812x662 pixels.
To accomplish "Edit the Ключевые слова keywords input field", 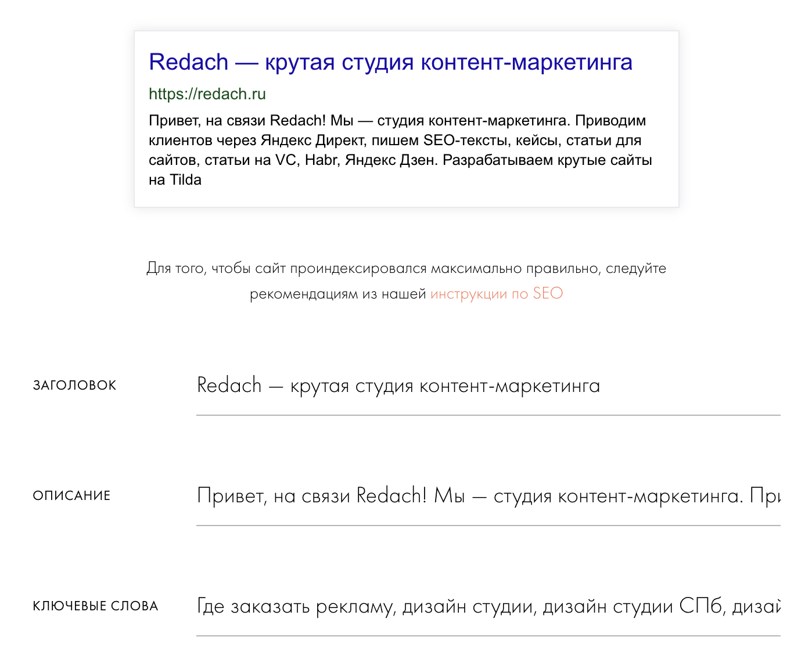I will tap(488, 607).
